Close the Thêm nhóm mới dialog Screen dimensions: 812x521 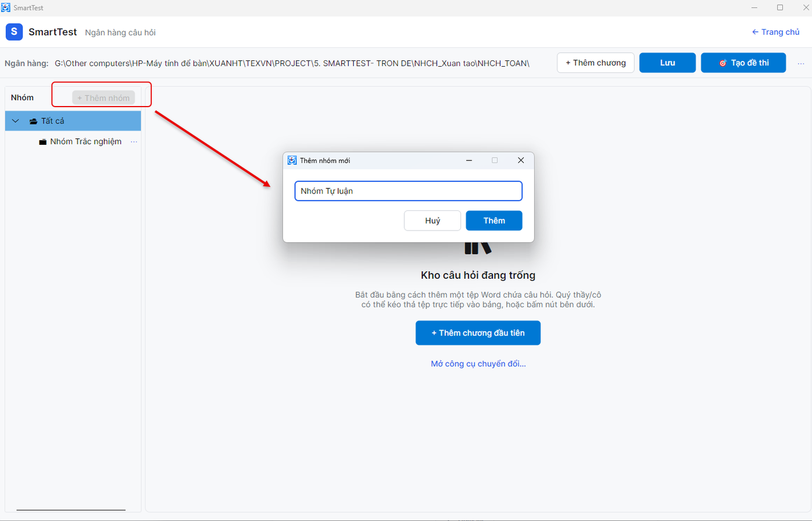pos(521,161)
